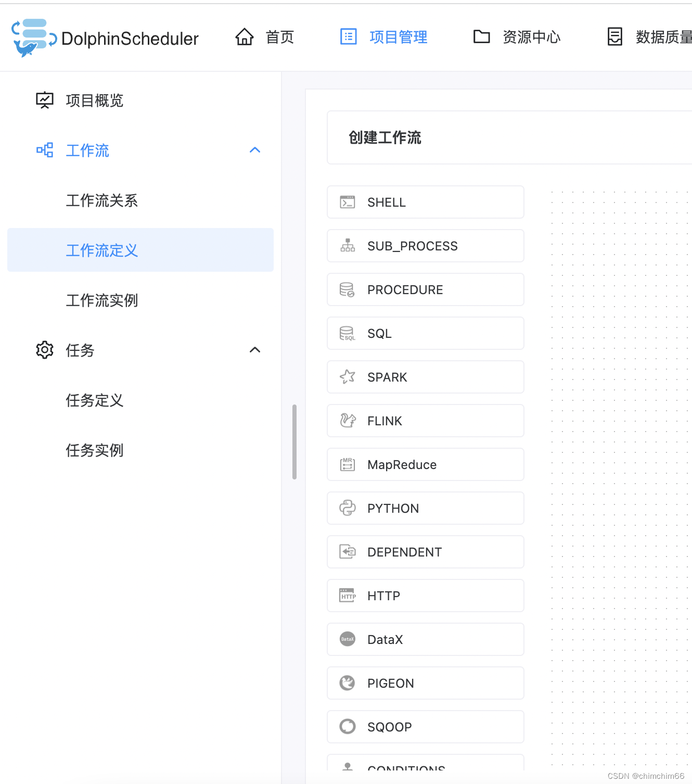Screen dimensions: 692x784
Task: Select the SUB_PROCESS task icon
Action: 348,246
